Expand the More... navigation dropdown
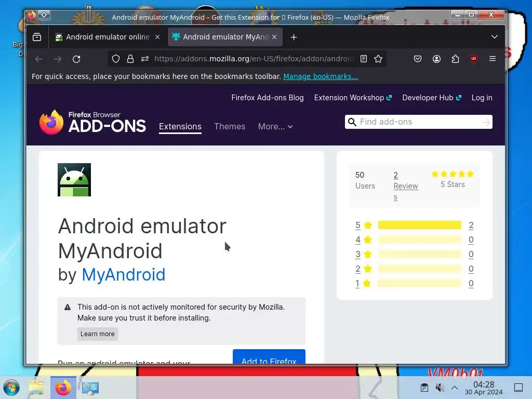This screenshot has width=532, height=399. pos(275,127)
